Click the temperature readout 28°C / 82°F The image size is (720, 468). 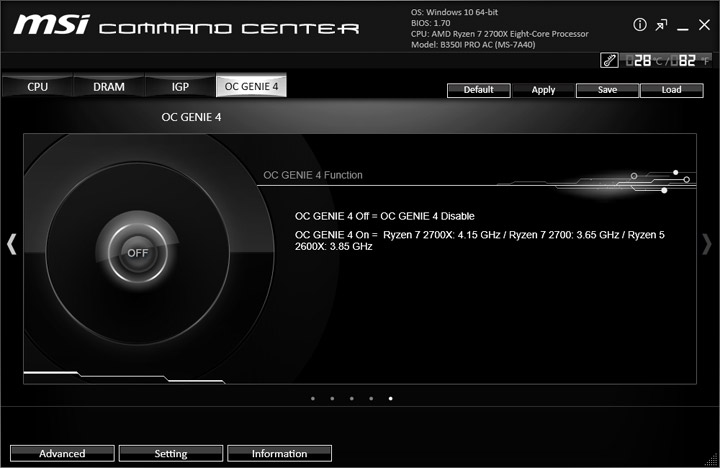(667, 61)
